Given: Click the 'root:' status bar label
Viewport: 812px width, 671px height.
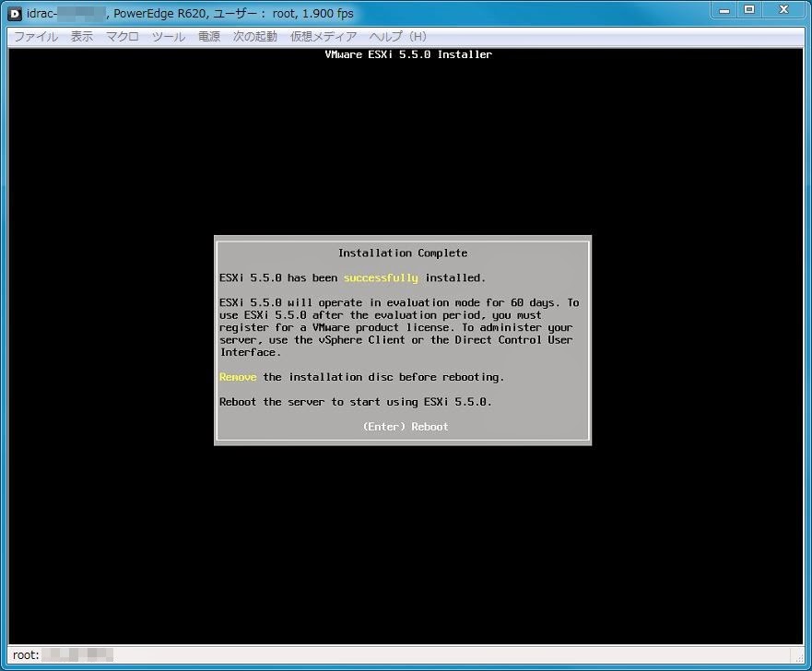Looking at the screenshot, I should tap(26, 655).
